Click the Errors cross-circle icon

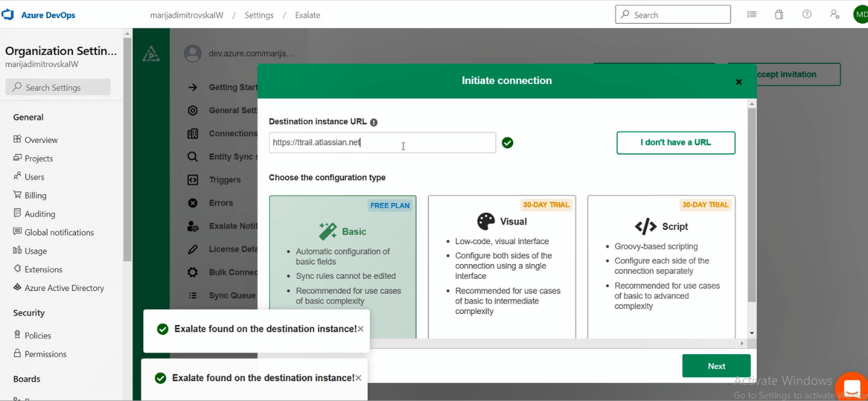193,203
